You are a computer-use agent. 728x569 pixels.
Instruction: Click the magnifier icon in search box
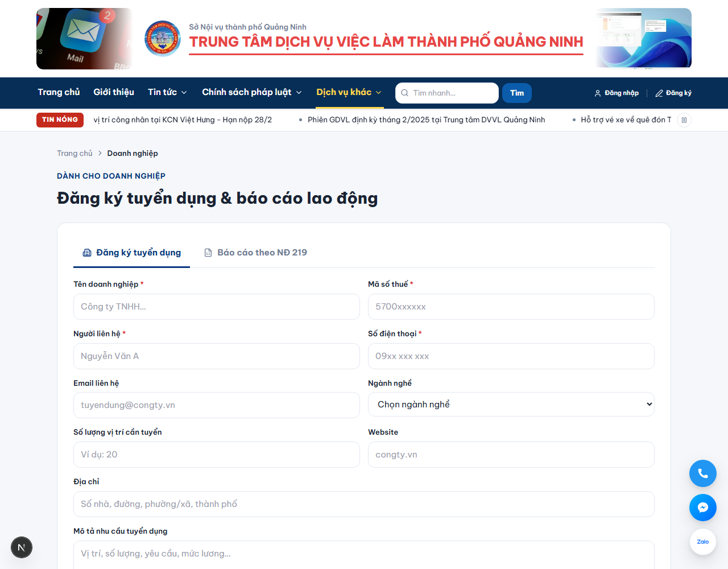405,93
